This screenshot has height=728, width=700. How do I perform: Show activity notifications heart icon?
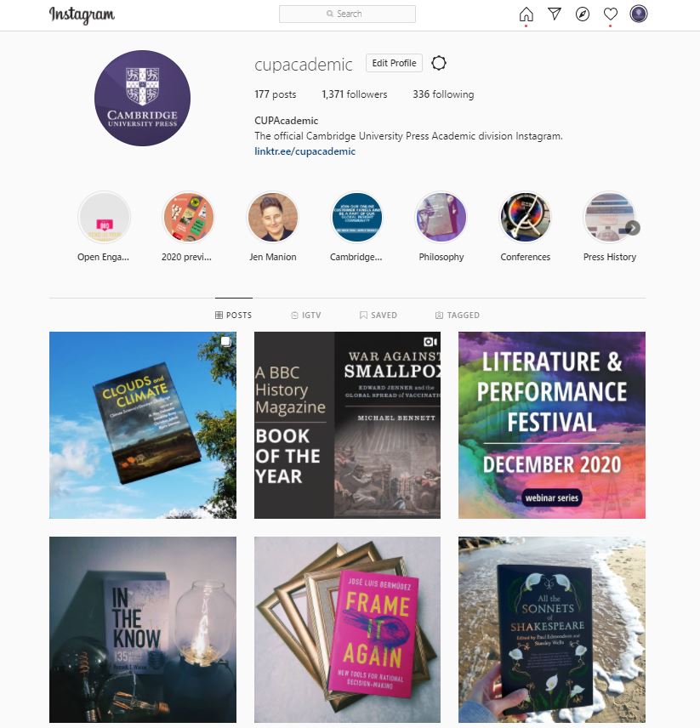[611, 14]
